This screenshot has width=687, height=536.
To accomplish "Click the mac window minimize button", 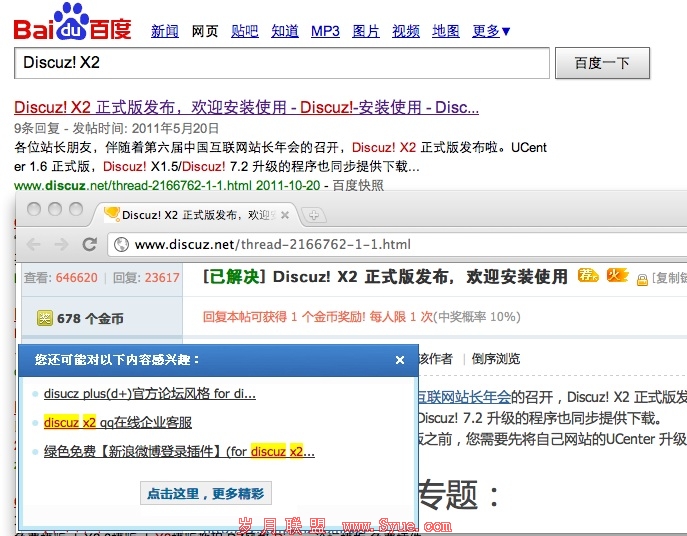I will pyautogui.click(x=55, y=209).
